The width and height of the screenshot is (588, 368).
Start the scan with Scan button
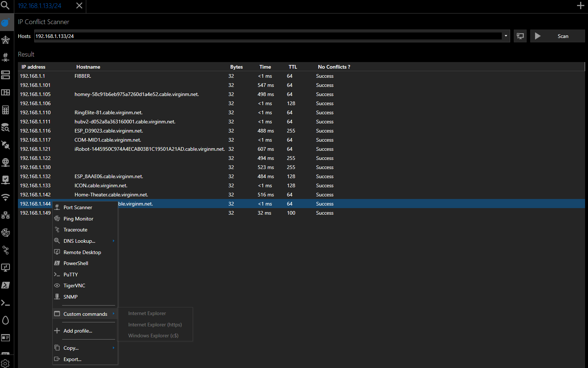click(557, 36)
